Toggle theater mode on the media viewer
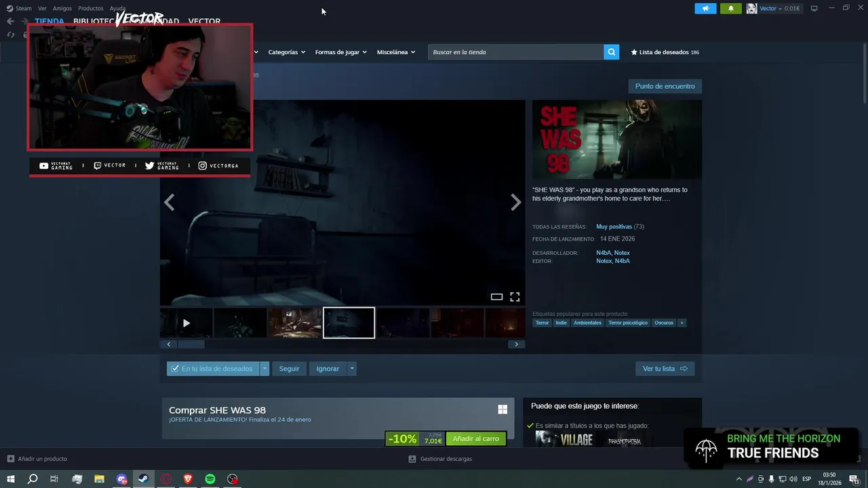868x488 pixels. point(496,297)
